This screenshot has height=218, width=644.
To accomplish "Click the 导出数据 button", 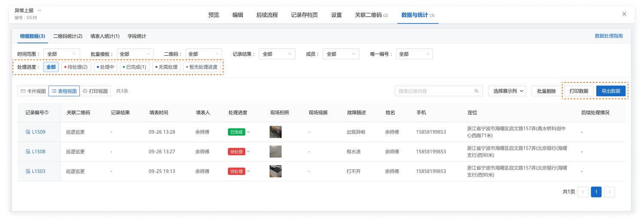I will (611, 91).
